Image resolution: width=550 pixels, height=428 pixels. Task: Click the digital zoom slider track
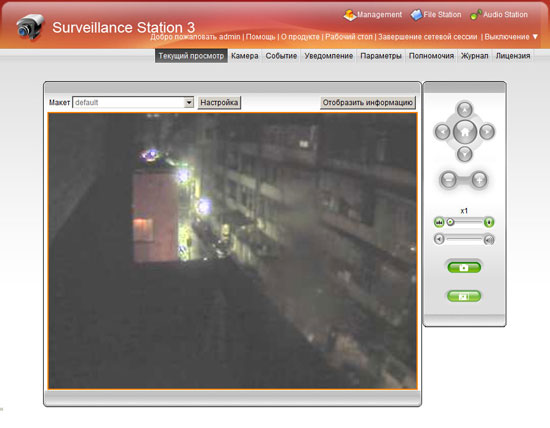(467, 222)
